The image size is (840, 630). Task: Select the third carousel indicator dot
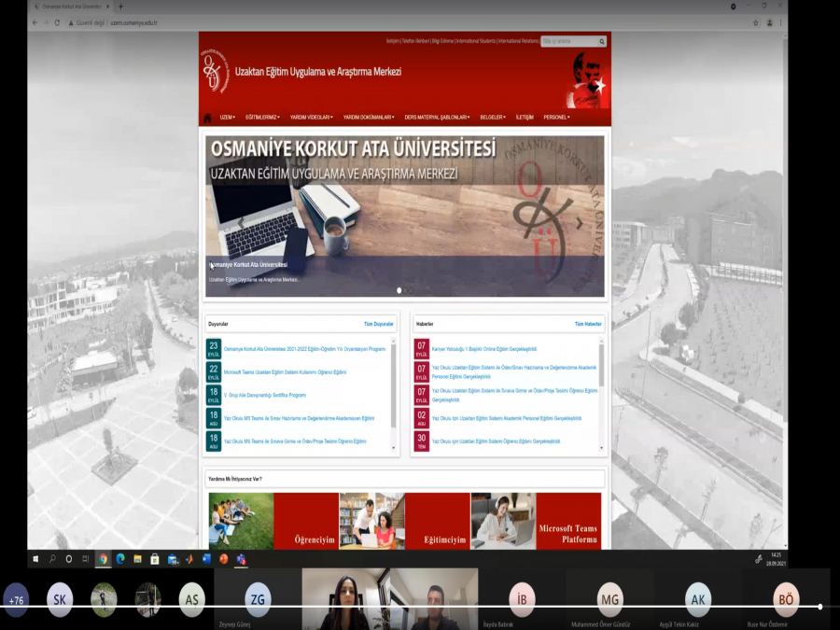point(411,290)
